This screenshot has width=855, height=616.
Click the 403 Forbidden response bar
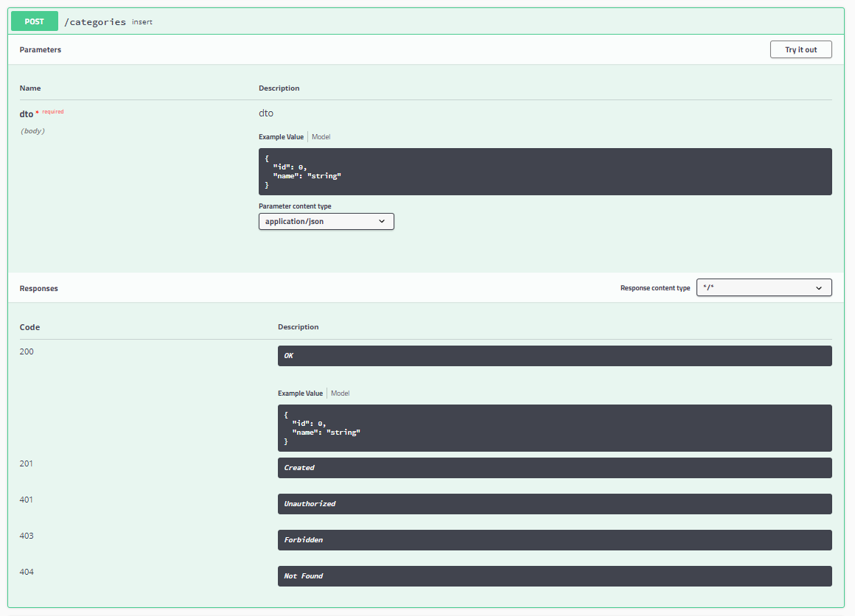(554, 539)
